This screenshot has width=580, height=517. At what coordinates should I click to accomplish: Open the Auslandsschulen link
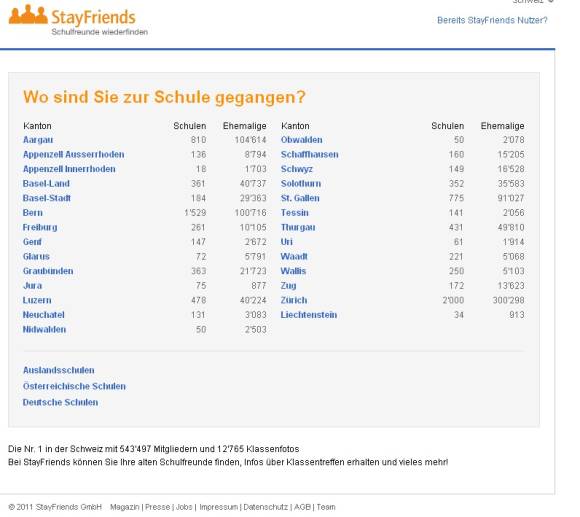click(58, 371)
